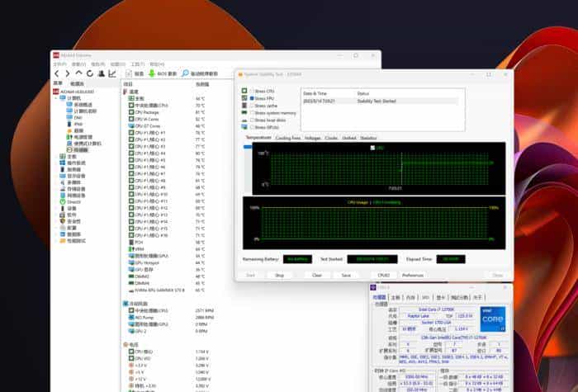Collapse the 计算机 tree node
This screenshot has width=578, height=392.
[x=56, y=98]
